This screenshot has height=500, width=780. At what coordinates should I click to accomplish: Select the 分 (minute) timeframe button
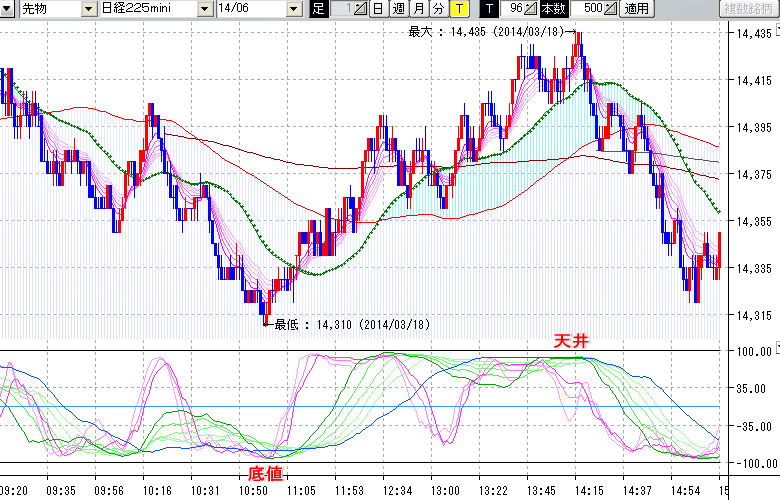(x=437, y=9)
